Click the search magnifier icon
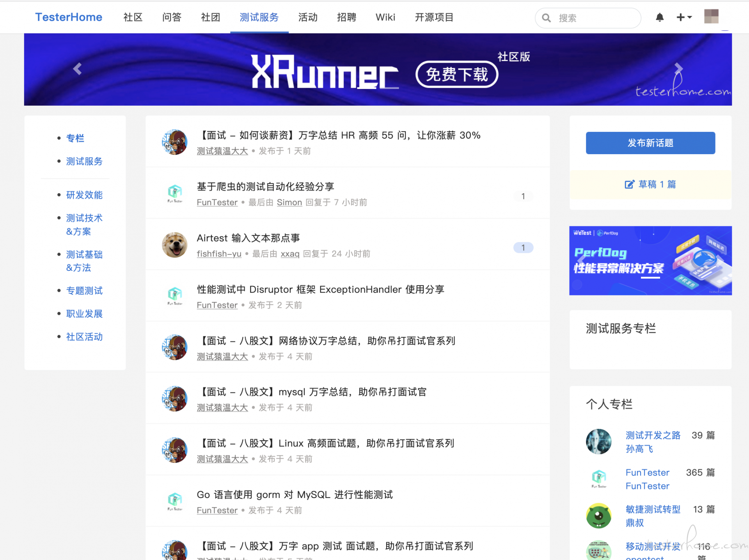The image size is (749, 560). click(547, 18)
